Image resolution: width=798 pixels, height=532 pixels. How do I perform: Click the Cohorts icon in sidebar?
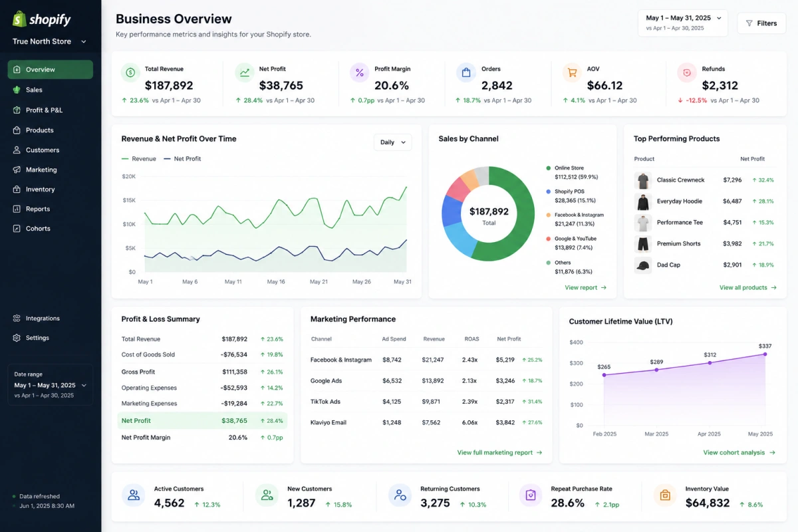click(x=17, y=229)
